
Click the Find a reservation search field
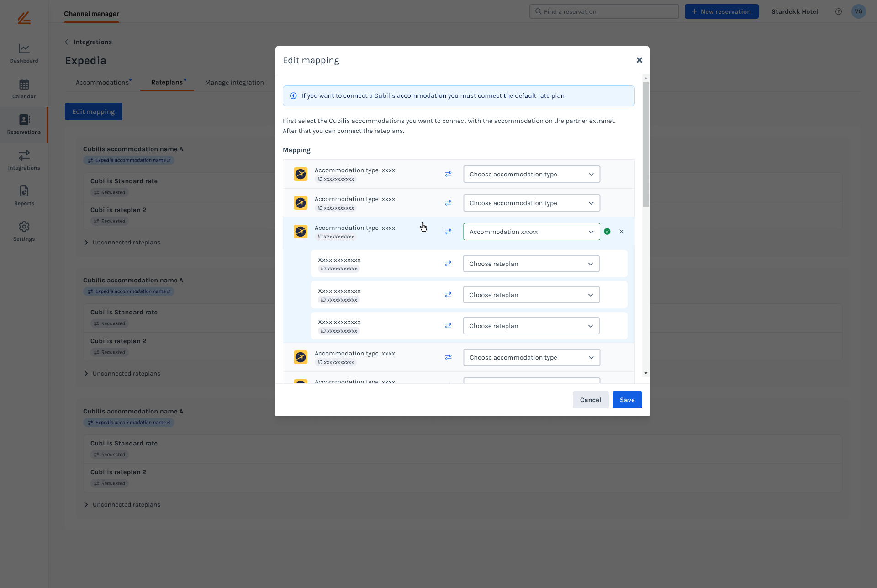604,12
